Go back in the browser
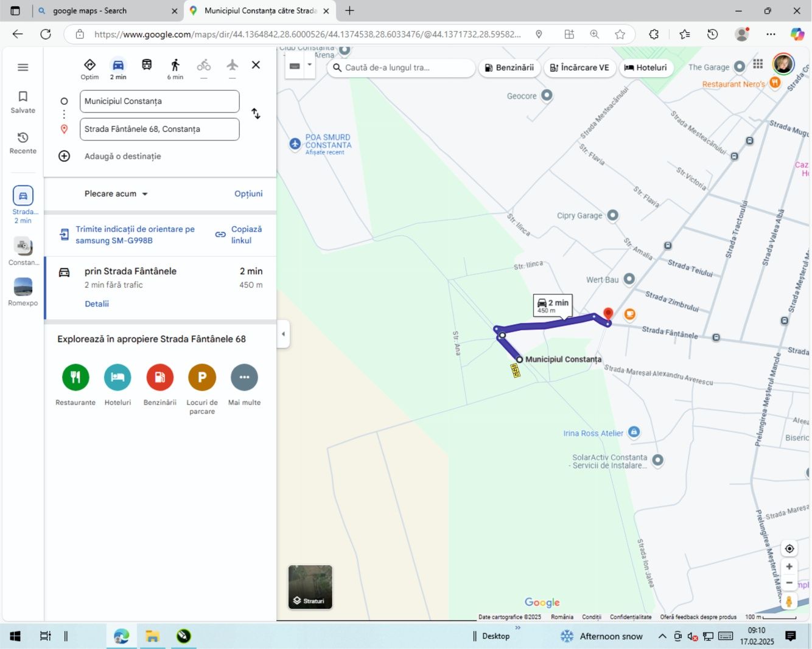 click(x=18, y=34)
